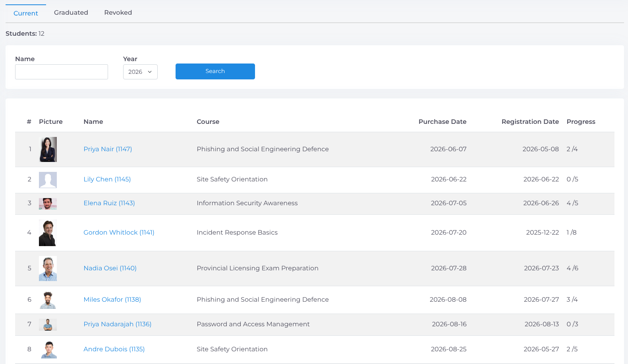Switch to the Current tab

click(x=26, y=13)
